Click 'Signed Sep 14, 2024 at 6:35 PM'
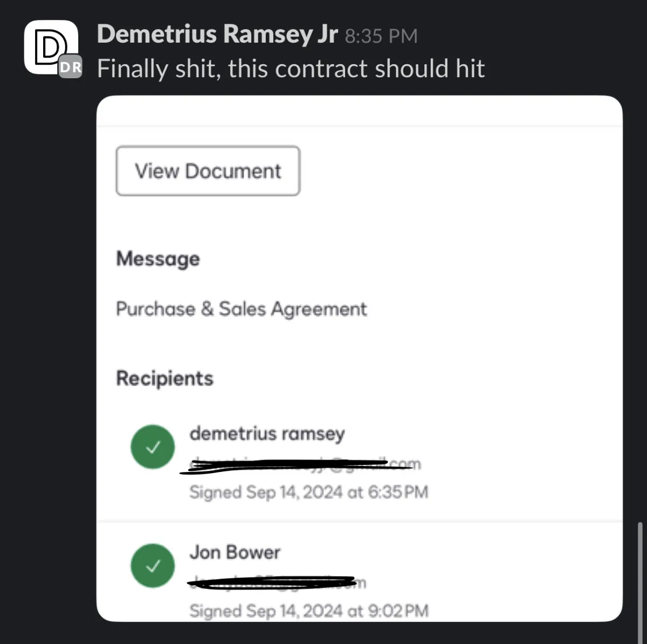This screenshot has height=644, width=647. (x=308, y=492)
